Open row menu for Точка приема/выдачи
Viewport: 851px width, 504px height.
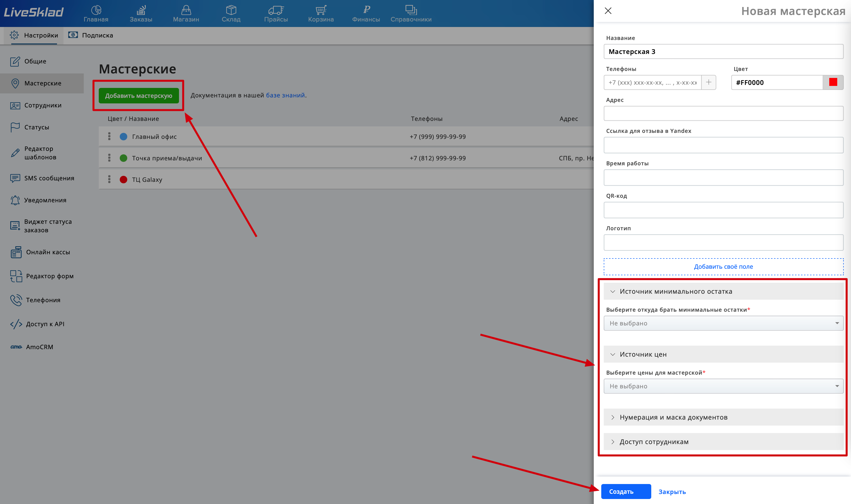point(109,158)
